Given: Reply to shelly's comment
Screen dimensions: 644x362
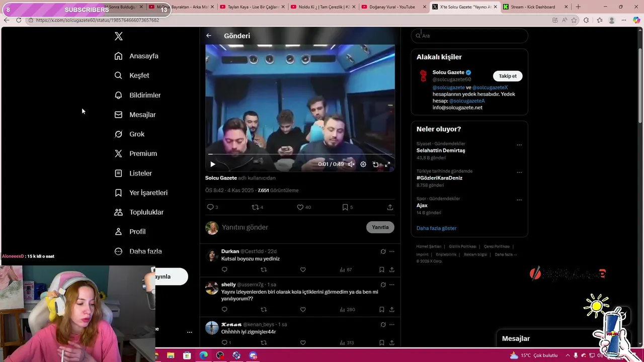Looking at the screenshot, I should [x=224, y=310].
